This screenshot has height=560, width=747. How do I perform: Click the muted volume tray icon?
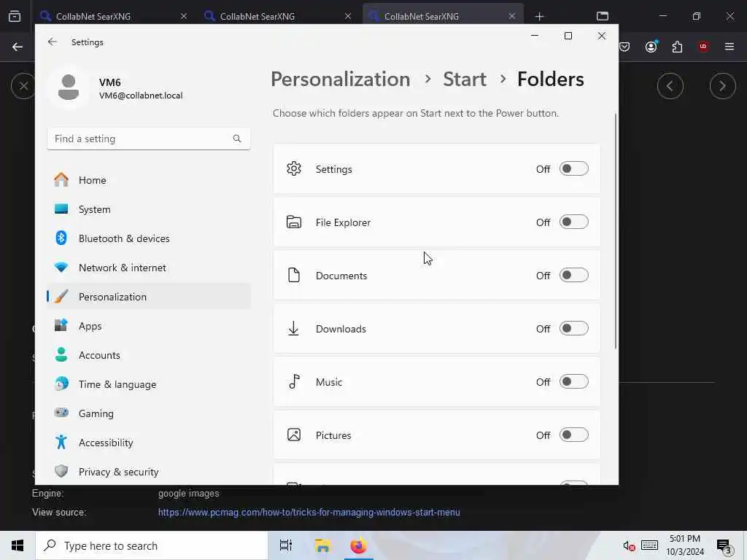tap(629, 545)
